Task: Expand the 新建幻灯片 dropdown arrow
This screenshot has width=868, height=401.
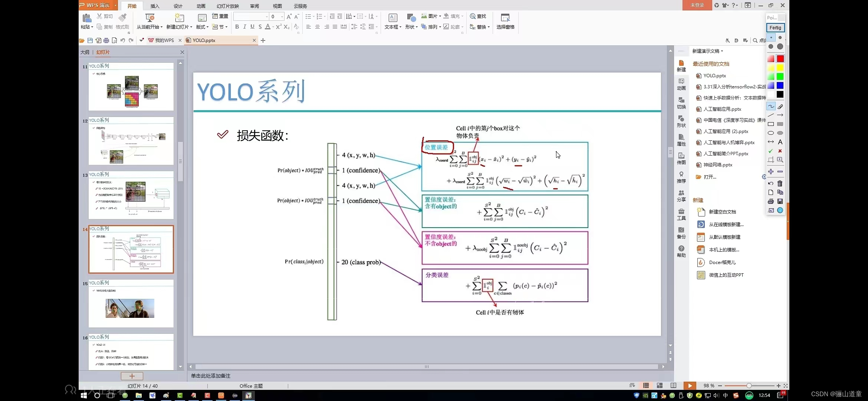Action: point(191,27)
